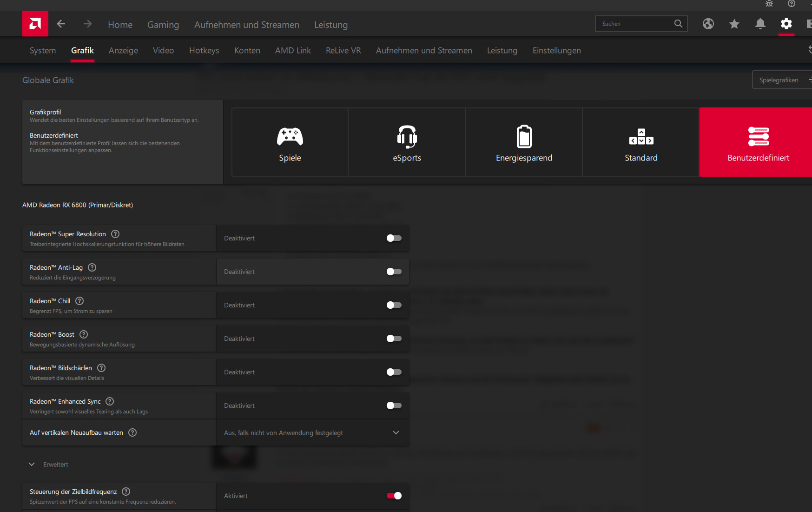The image size is (812, 512).
Task: Switch to System settings tab
Action: point(43,50)
